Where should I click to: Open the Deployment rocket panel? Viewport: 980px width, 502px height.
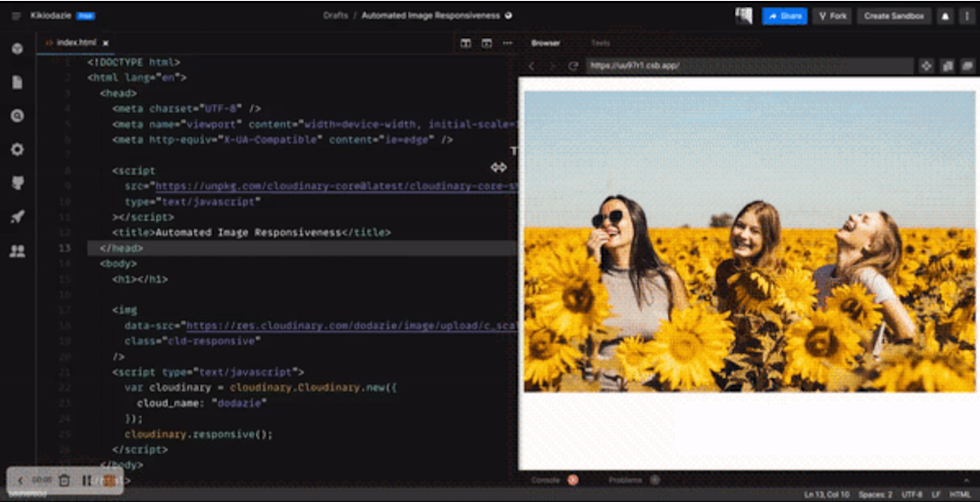(x=18, y=217)
